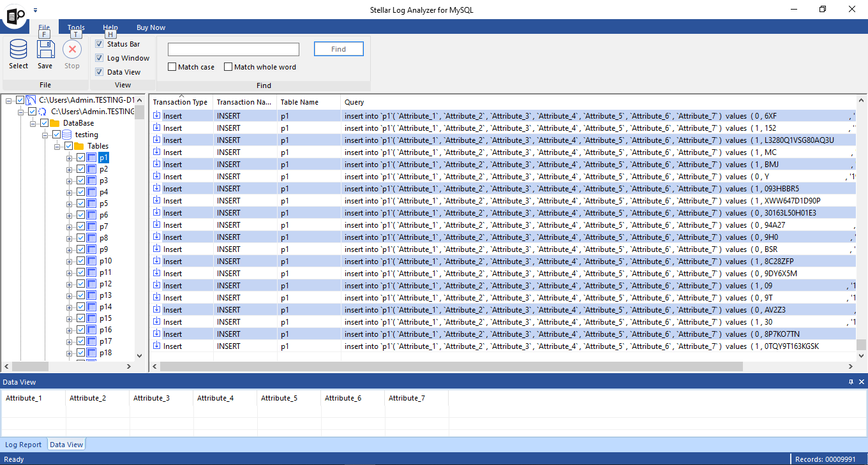Switch to the Log Report tab
Screen dimensions: 868x465
(x=24, y=445)
